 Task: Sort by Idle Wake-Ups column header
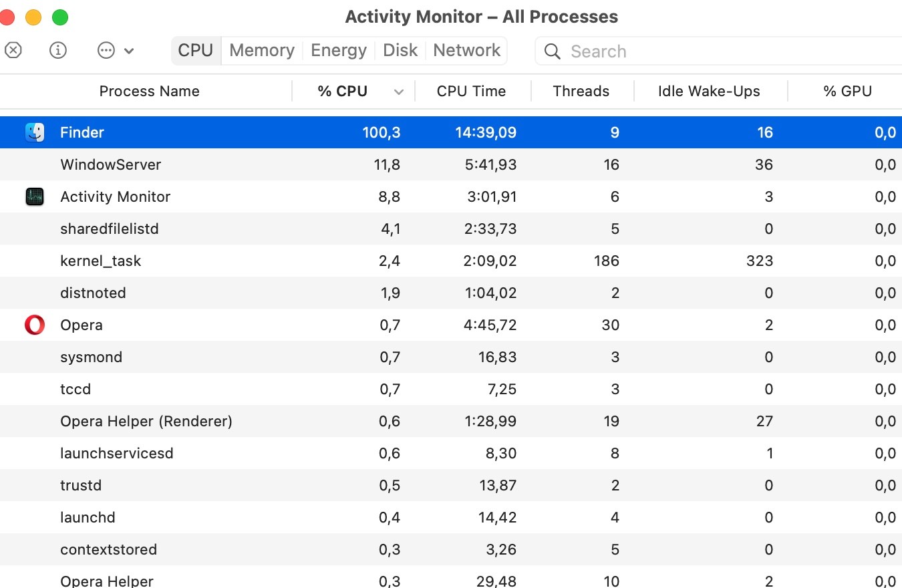tap(708, 91)
